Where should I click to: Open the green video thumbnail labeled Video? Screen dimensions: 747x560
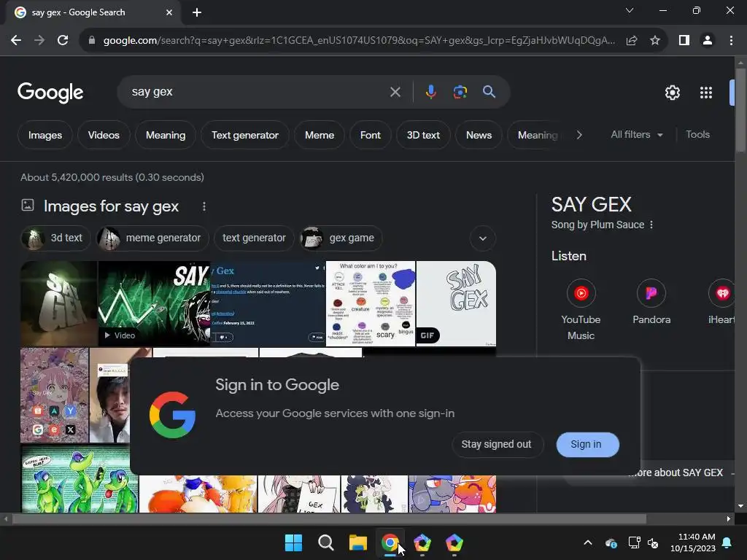[155, 303]
